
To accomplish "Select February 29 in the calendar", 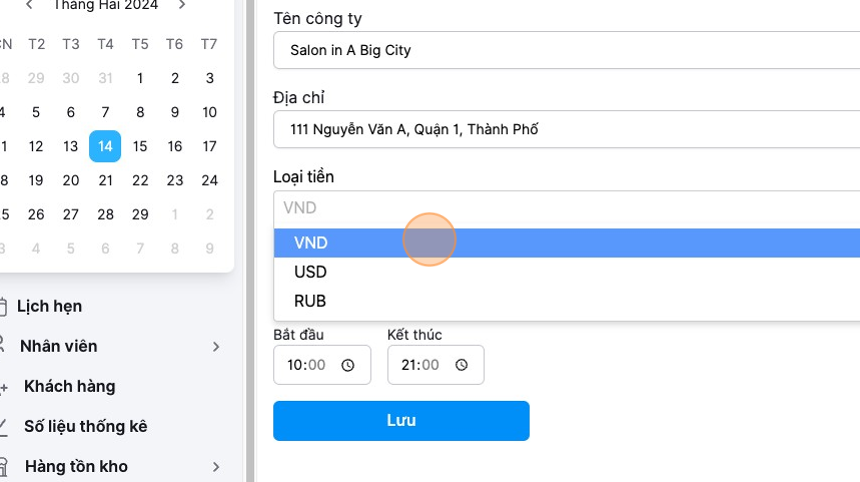I will [140, 214].
